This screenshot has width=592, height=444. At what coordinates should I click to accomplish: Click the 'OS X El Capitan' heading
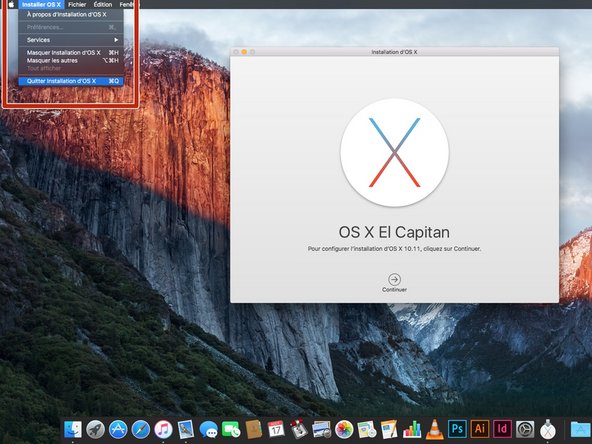[394, 232]
